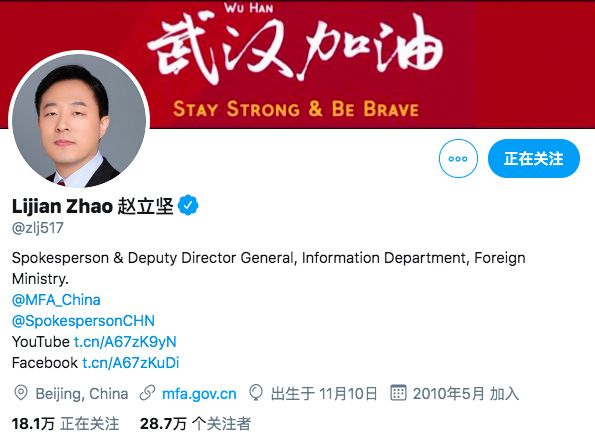The image size is (595, 438).
Task: Open the three-dot more options button
Action: pyautogui.click(x=458, y=159)
